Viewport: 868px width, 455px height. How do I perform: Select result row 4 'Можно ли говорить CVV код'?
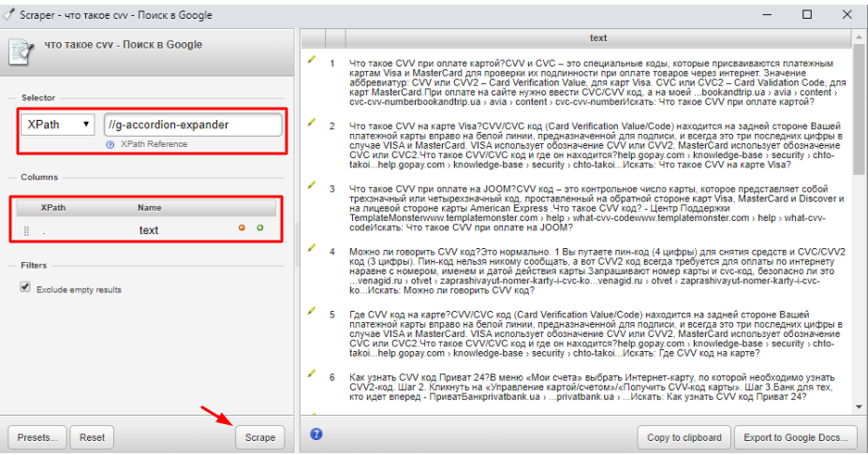pyautogui.click(x=596, y=271)
